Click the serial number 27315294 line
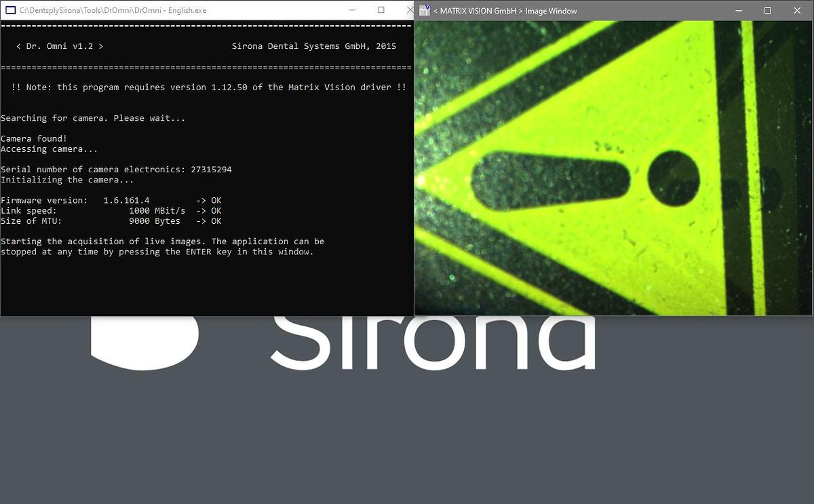This screenshot has height=504, width=814. click(116, 170)
